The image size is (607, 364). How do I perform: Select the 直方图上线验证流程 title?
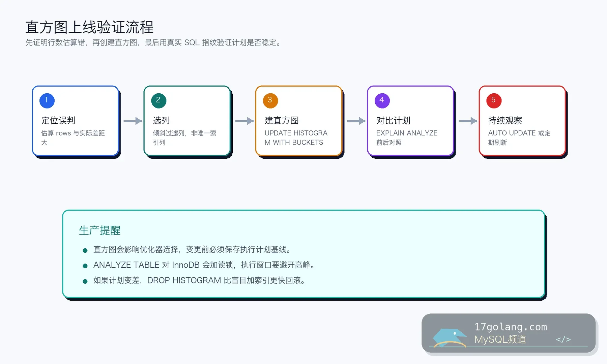point(89,27)
